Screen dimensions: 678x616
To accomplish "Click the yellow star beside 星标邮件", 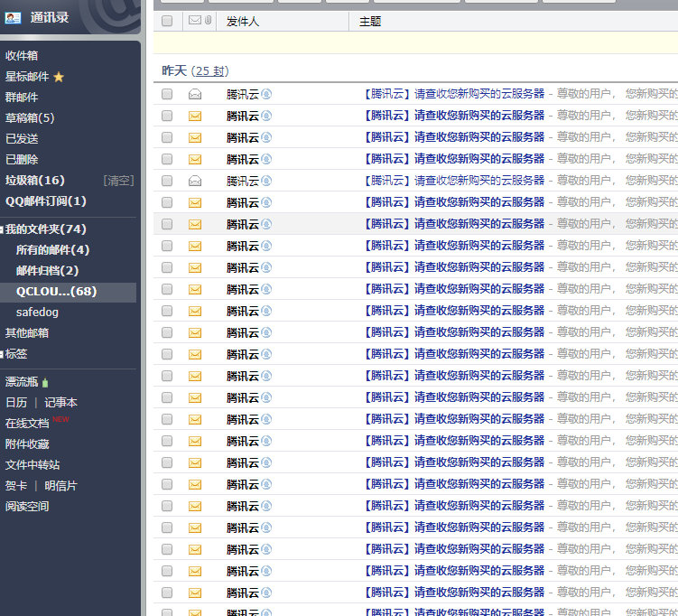I will pyautogui.click(x=59, y=77).
